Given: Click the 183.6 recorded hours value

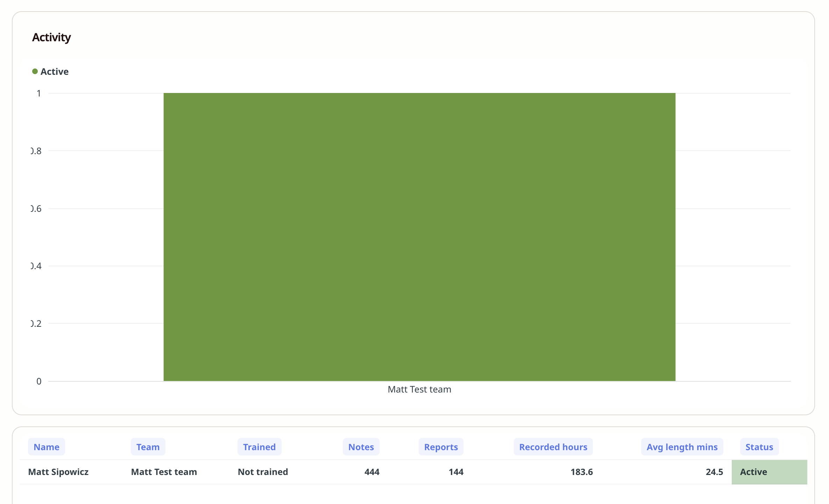Looking at the screenshot, I should (x=581, y=472).
